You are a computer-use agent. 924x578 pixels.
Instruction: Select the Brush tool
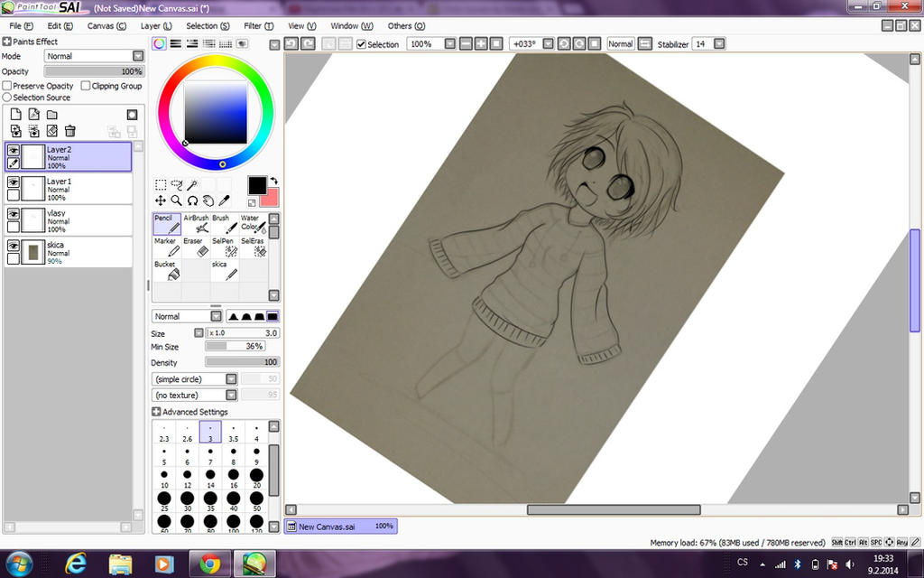pos(225,224)
